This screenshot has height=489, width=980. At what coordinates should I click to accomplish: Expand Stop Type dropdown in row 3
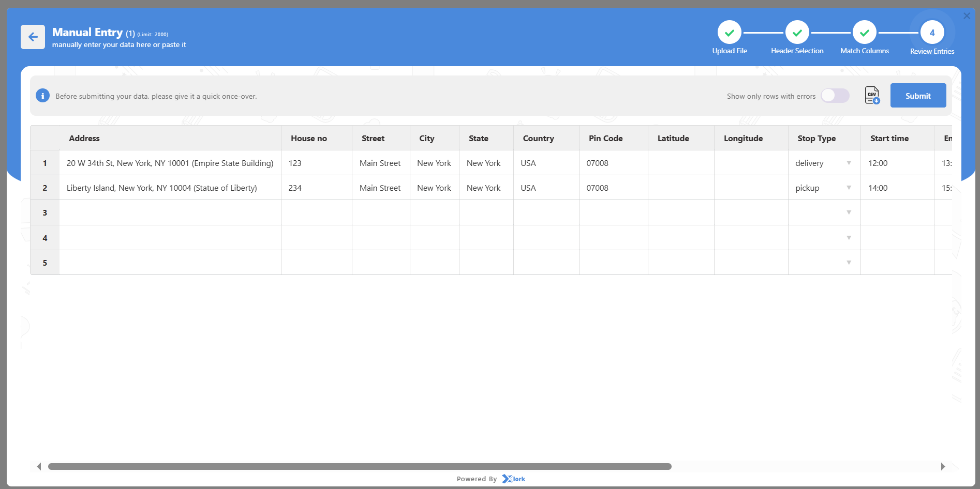pyautogui.click(x=849, y=212)
